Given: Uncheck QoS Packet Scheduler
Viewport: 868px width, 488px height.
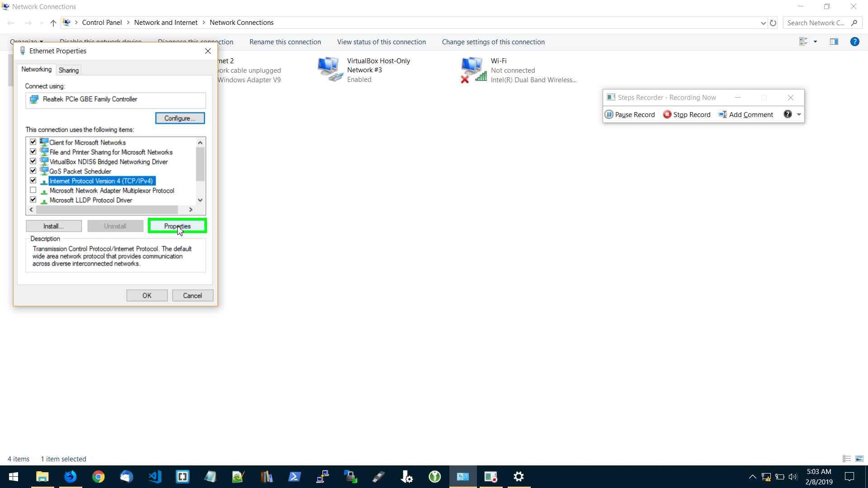Looking at the screenshot, I should [x=33, y=171].
